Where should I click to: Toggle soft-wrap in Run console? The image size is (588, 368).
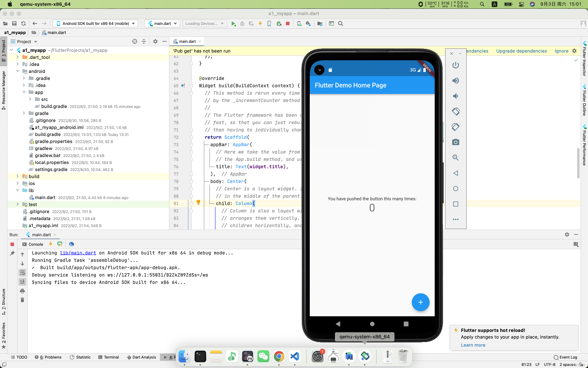coord(22,273)
